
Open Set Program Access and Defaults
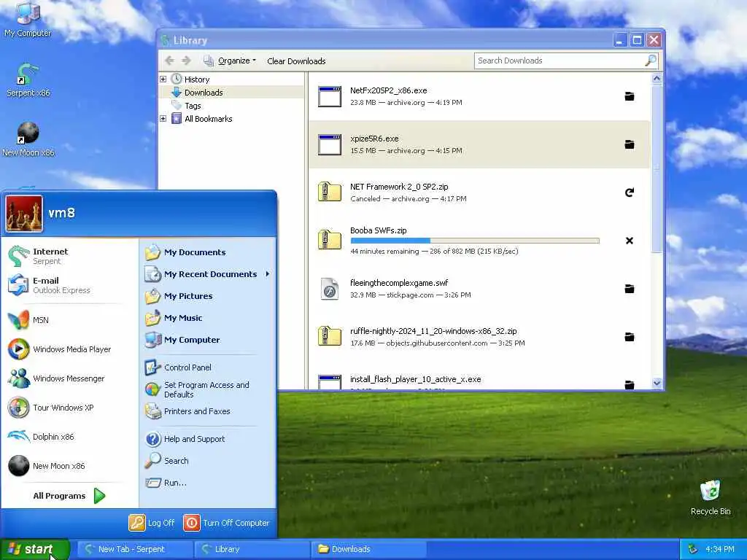click(x=208, y=389)
